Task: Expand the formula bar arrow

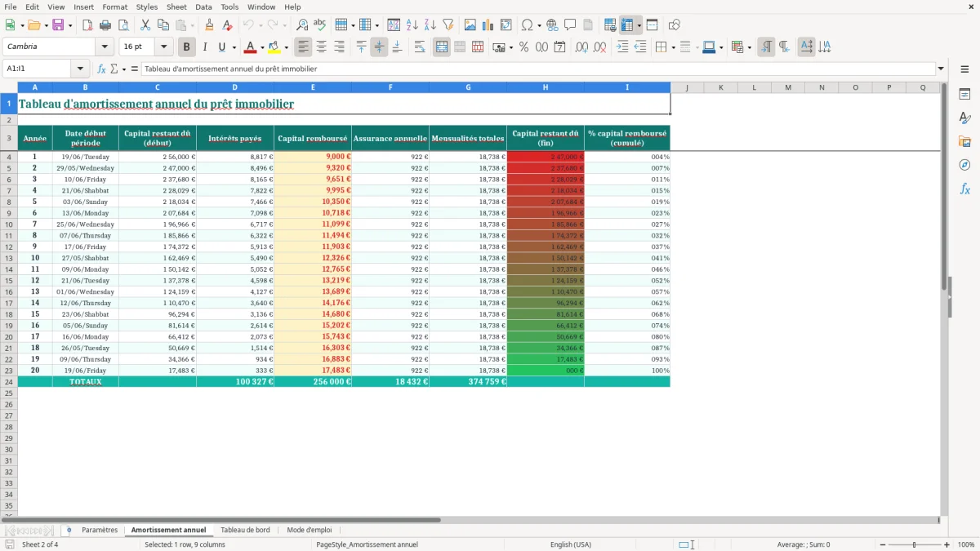Action: pyautogui.click(x=941, y=69)
